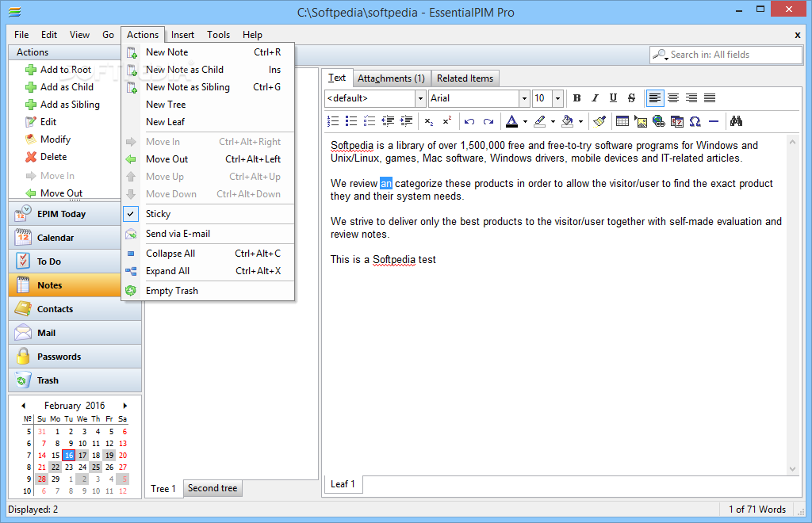
Task: Select February 17 in mini calendar
Action: [x=82, y=456]
